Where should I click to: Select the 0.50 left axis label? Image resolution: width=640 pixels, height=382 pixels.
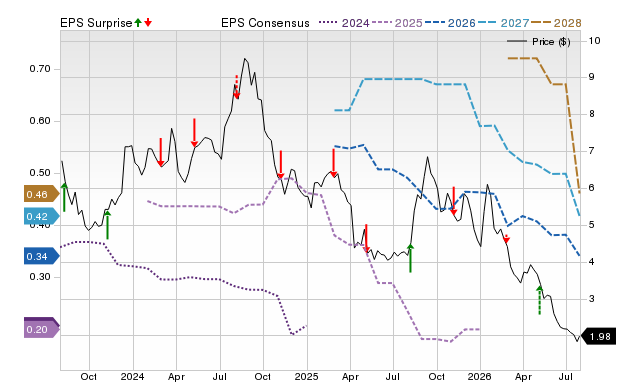click(x=40, y=173)
